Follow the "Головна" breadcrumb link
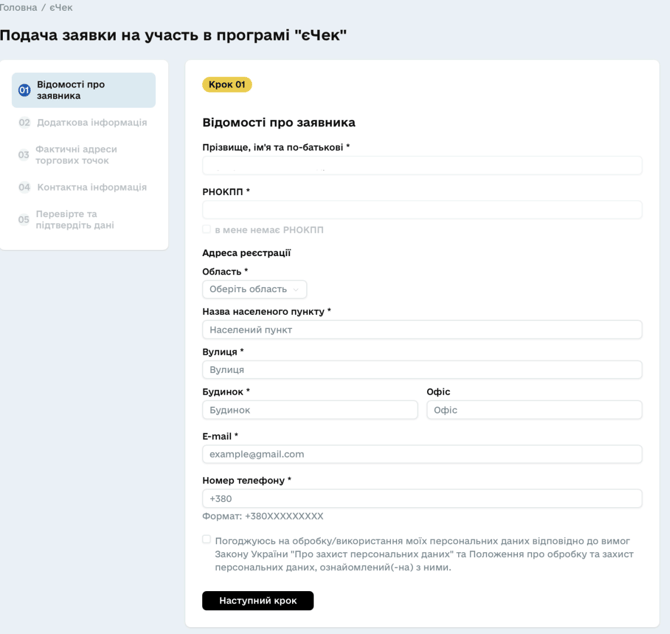The image size is (670, 634). pyautogui.click(x=18, y=7)
